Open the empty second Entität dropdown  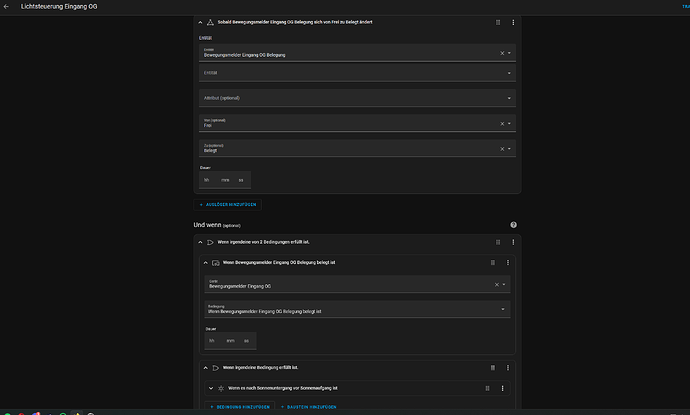click(357, 73)
